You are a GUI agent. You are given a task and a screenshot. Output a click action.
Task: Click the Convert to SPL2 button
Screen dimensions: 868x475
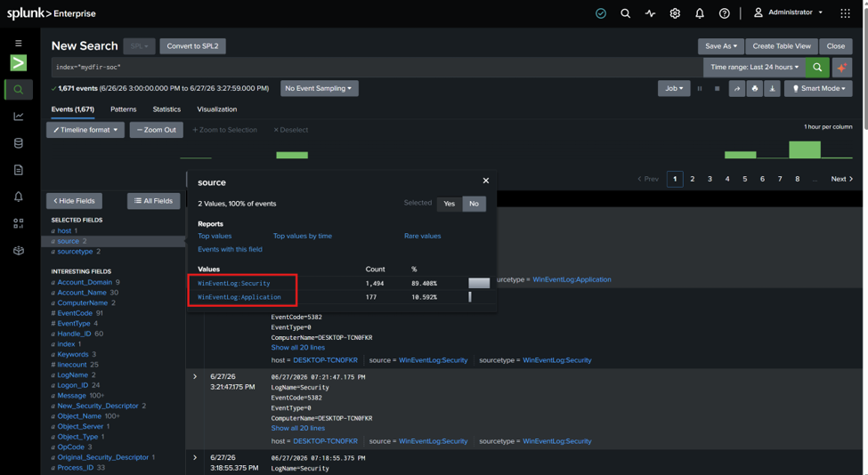tap(192, 46)
